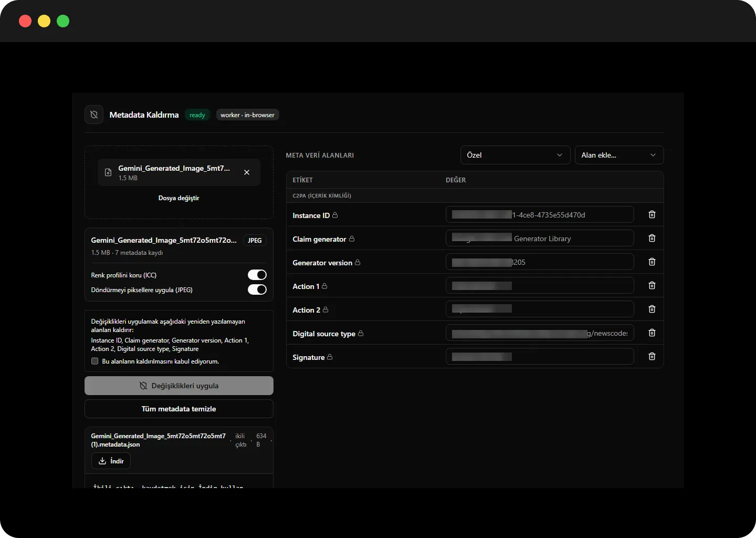Click the Action 1 value field
The image size is (756, 538).
coord(540,285)
